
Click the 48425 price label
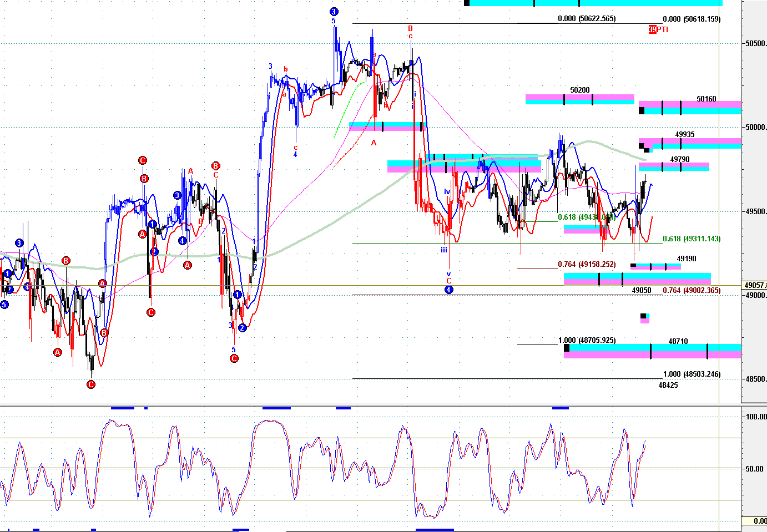[x=668, y=385]
